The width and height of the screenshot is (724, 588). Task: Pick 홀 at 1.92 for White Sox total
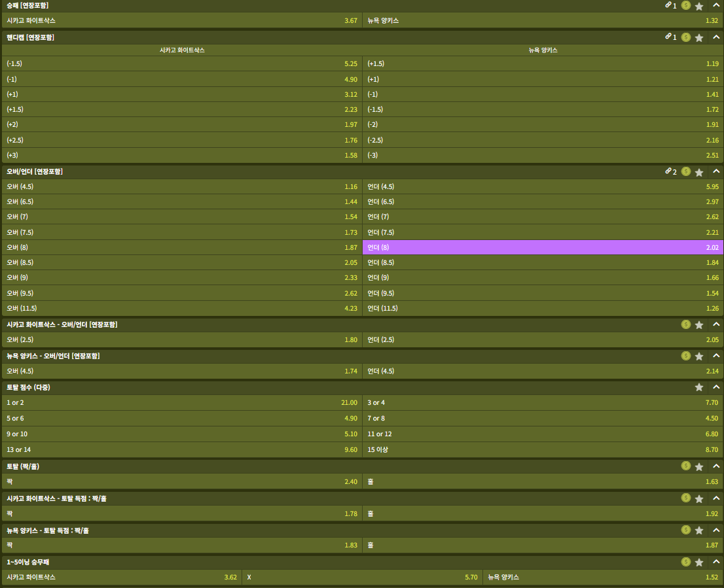543,513
